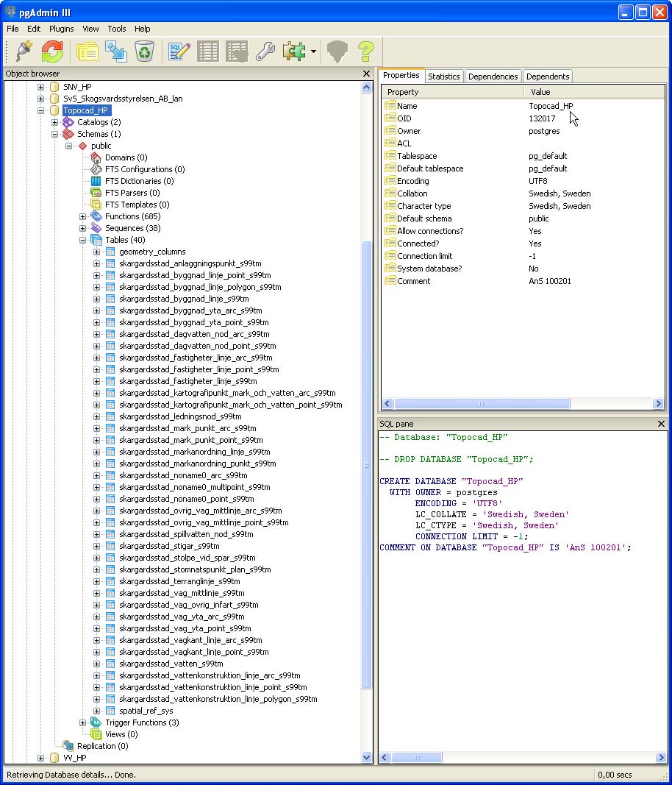Open the Plugins menu
The width and height of the screenshot is (672, 785).
click(62, 29)
